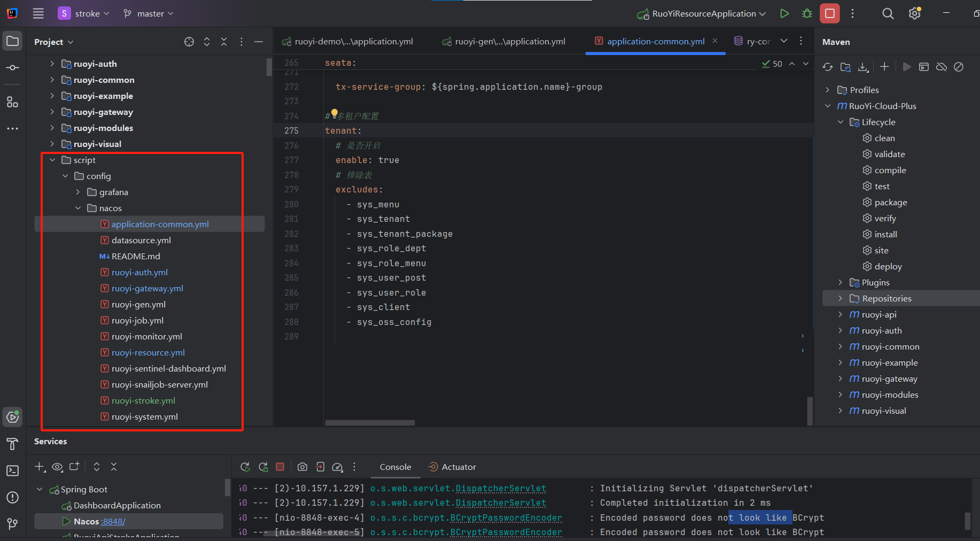Stop the running application using red square
This screenshot has height=541, width=980.
tap(830, 13)
